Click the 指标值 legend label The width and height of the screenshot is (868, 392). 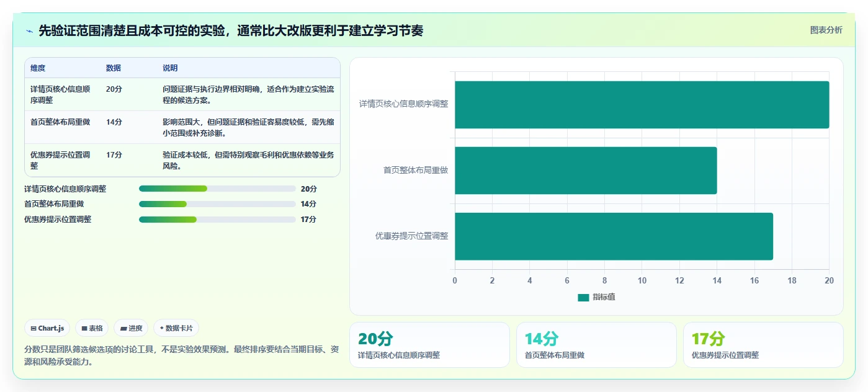coord(604,298)
